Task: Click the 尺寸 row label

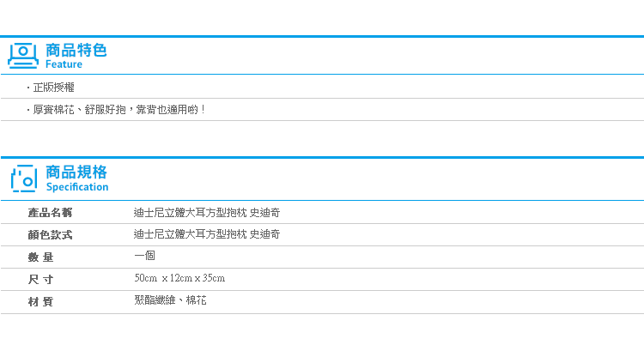Action: tap(40, 280)
